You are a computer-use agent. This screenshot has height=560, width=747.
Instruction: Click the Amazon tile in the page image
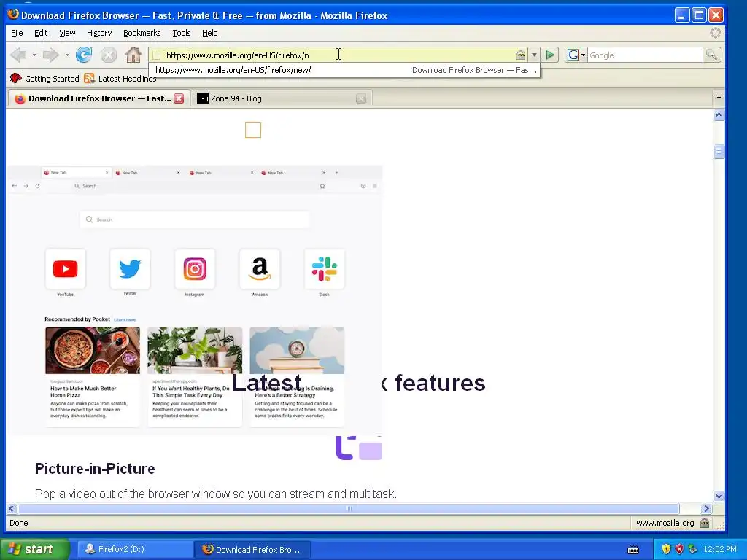[260, 269]
